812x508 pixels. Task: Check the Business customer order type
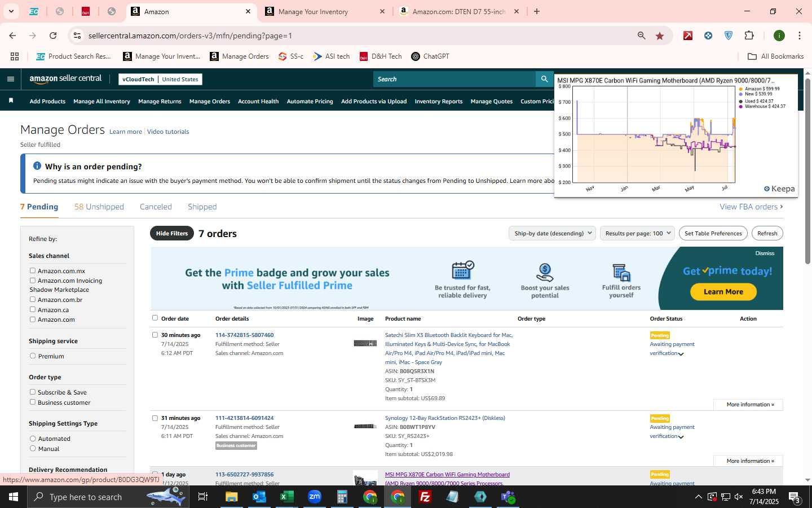click(33, 402)
